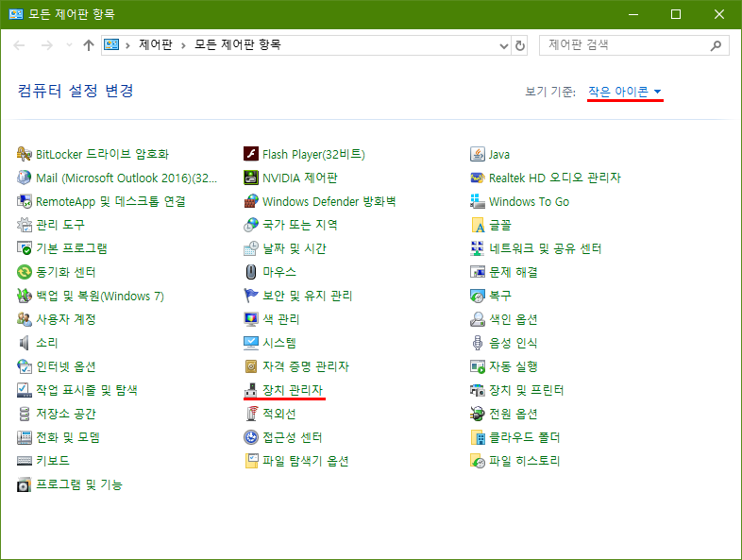
Task: Open the 장치 및 프린터 link
Action: tap(526, 390)
